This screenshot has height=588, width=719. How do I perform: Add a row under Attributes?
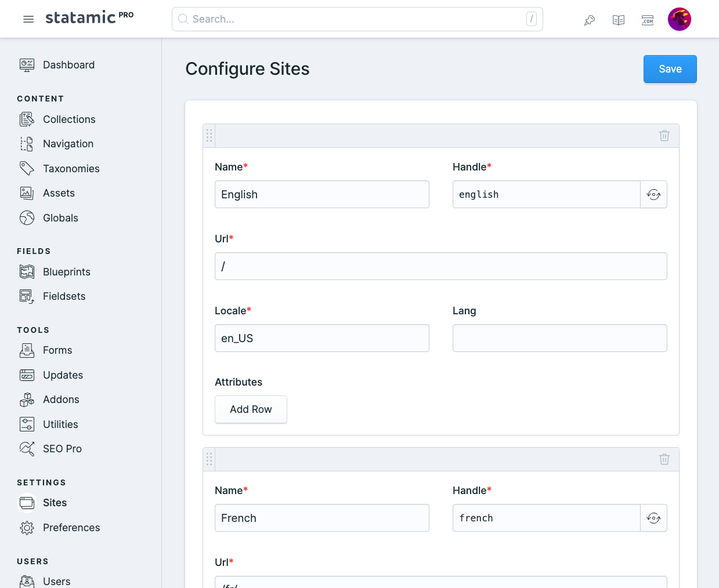(251, 409)
